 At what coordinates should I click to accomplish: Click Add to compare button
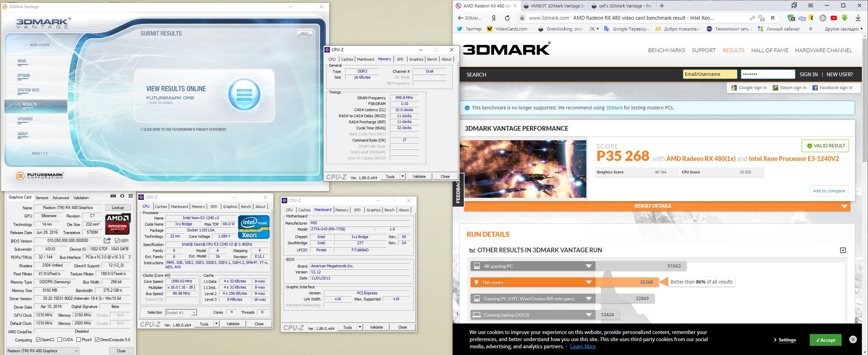pos(829,191)
